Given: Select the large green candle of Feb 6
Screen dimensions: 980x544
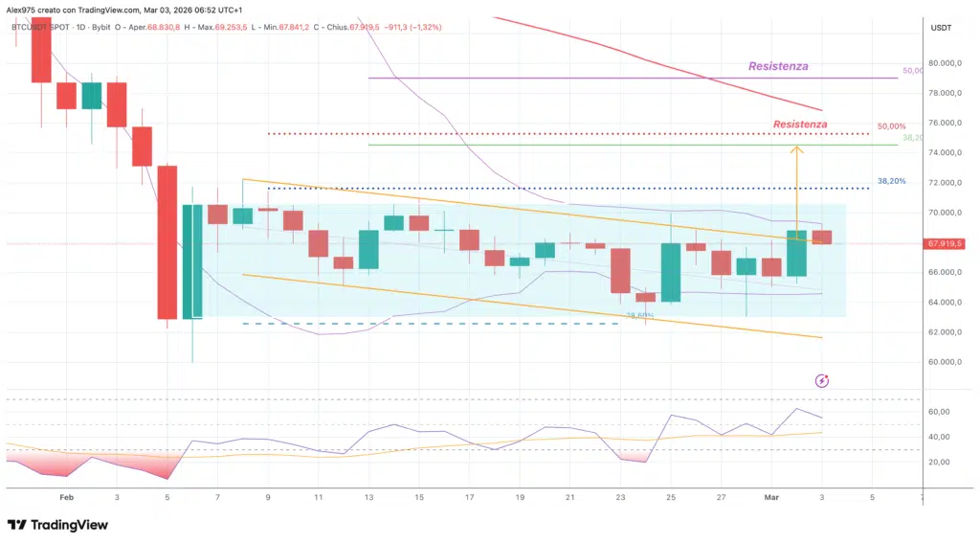Looking at the screenshot, I should pyautogui.click(x=192, y=261).
